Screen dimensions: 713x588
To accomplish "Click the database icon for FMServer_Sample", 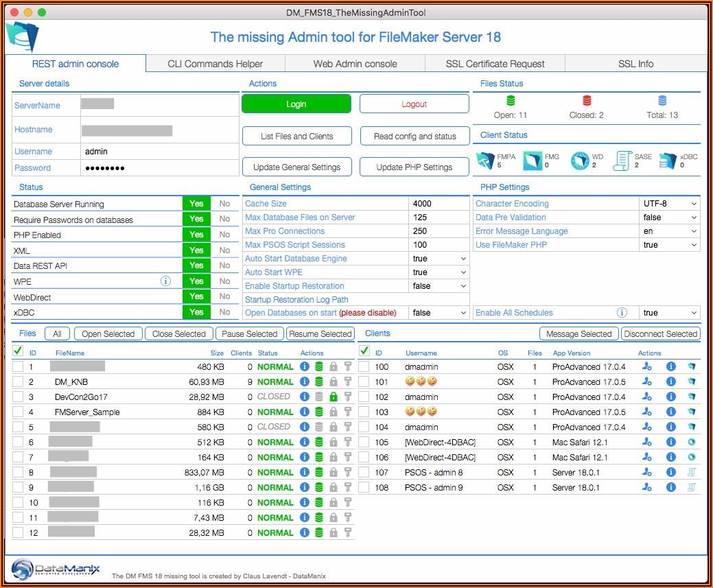I will click(319, 412).
